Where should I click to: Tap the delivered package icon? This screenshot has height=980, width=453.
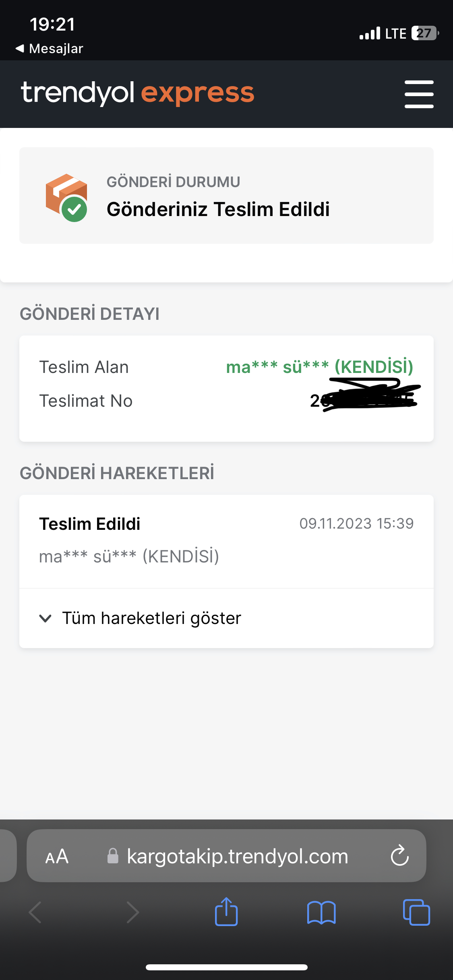pyautogui.click(x=66, y=197)
